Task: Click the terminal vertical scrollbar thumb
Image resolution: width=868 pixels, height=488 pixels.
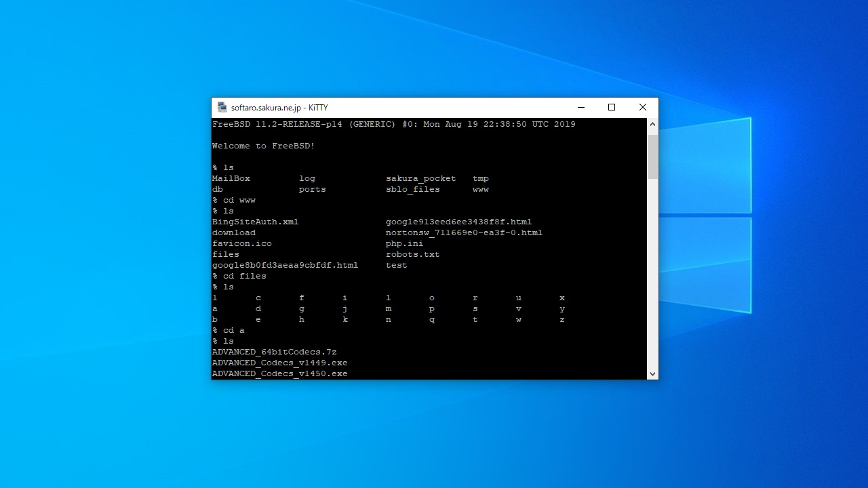Action: point(652,157)
